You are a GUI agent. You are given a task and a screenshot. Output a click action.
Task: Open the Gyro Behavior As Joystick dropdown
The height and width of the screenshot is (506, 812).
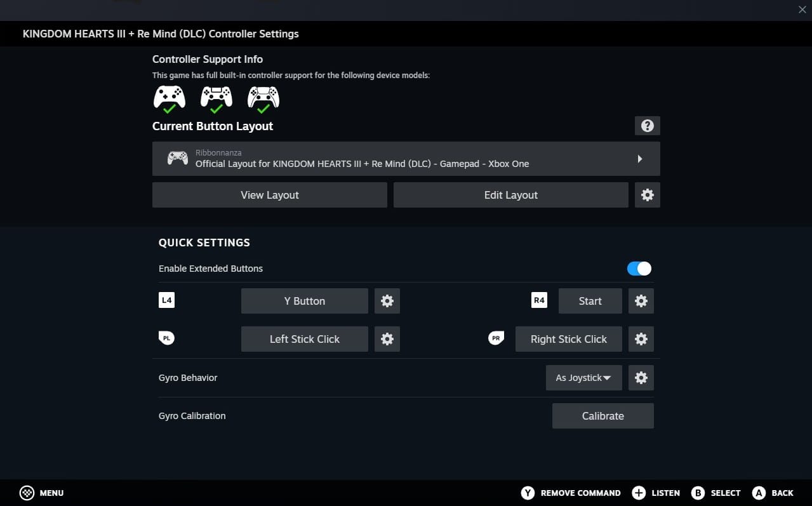(x=583, y=378)
